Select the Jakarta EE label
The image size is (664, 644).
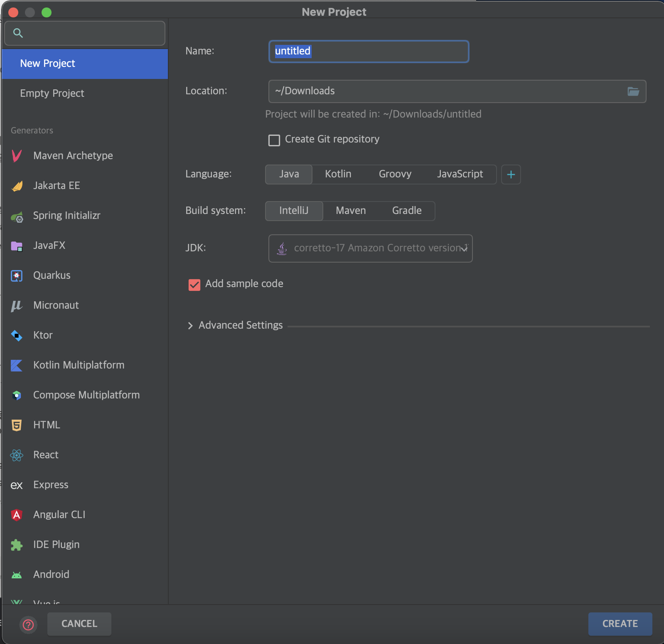57,186
